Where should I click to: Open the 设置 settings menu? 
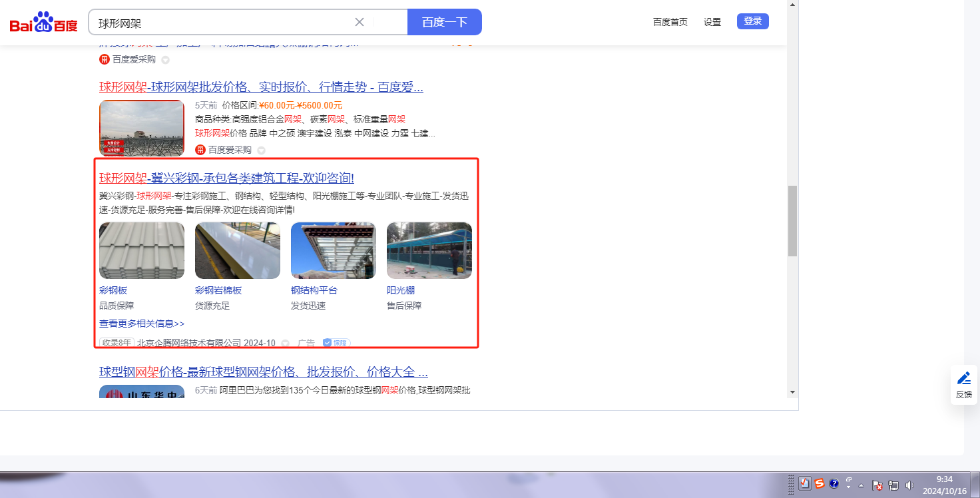pyautogui.click(x=712, y=22)
